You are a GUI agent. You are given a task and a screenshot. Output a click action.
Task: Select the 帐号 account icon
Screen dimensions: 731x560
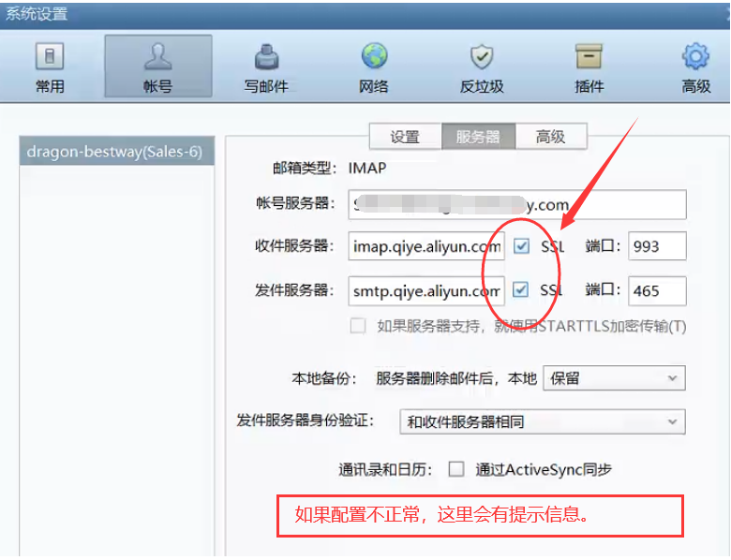[157, 58]
